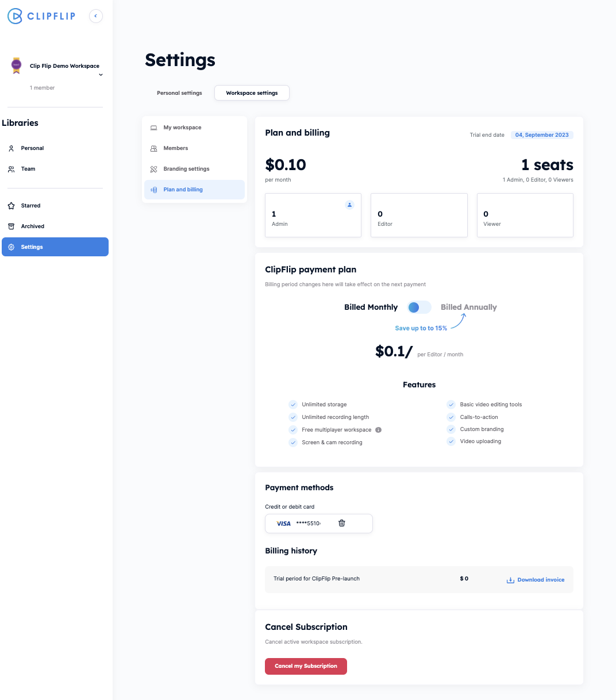Click the 1 member workspace label
The image size is (616, 700).
pos(43,88)
